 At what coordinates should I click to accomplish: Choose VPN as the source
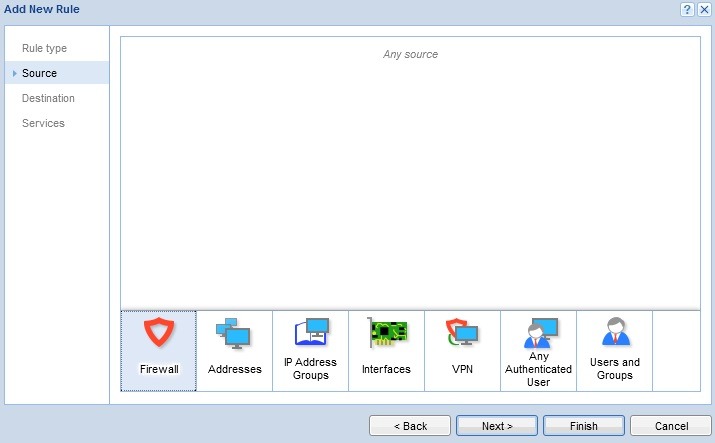tap(462, 350)
